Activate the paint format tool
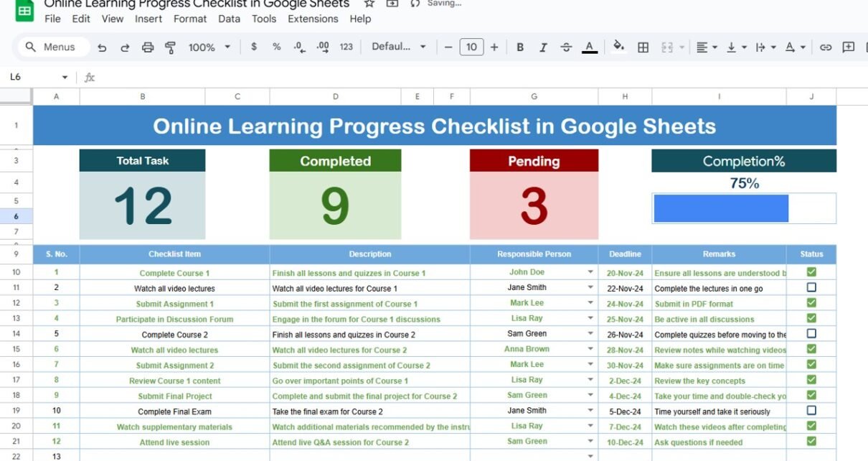Screen dimensions: 868x461 coord(171,47)
